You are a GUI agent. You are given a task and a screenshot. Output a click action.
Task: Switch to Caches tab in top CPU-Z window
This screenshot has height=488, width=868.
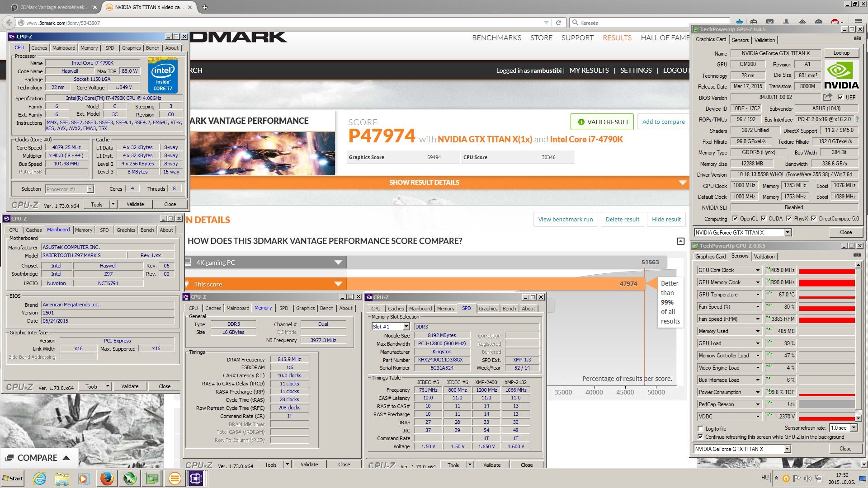tap(39, 48)
